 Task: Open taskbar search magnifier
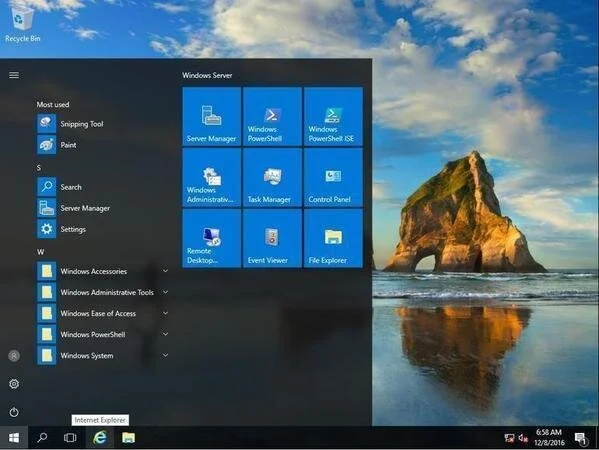pos(42,437)
